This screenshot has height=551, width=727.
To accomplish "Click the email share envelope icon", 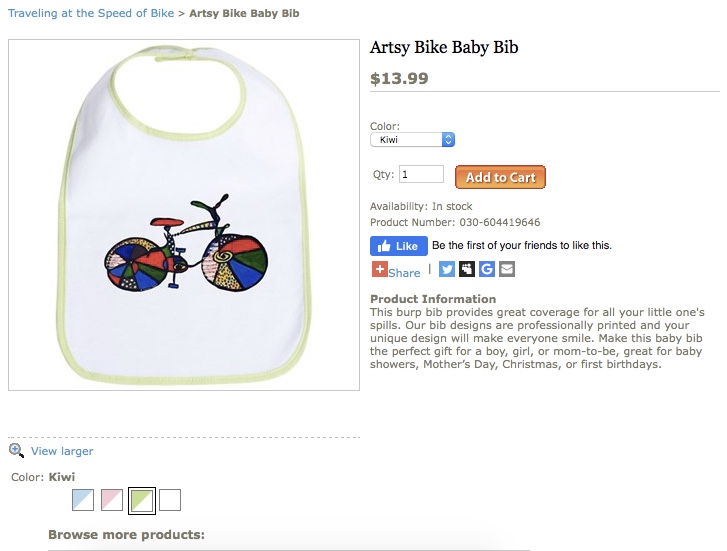I will click(507, 269).
